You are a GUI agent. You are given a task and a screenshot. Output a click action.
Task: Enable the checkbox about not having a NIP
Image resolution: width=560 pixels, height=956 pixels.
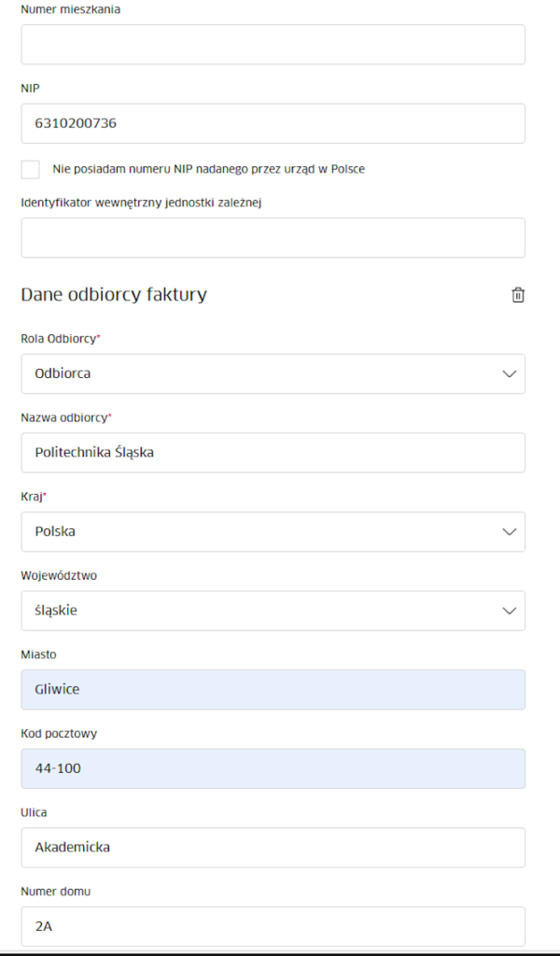click(x=29, y=169)
